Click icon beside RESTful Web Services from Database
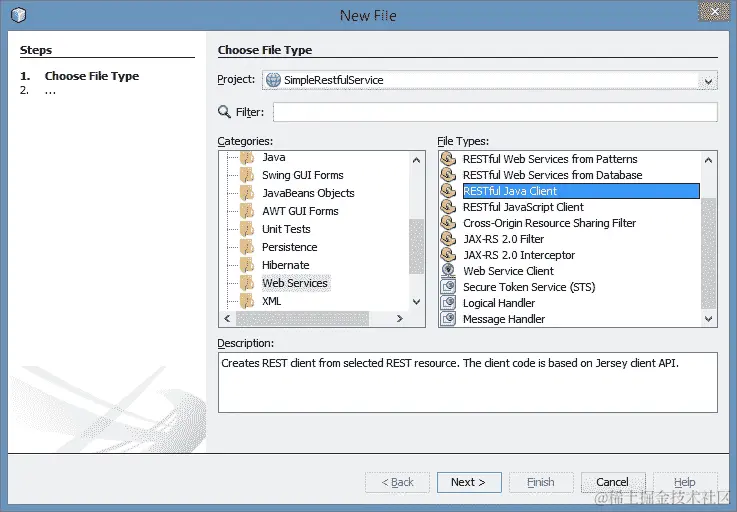 click(x=448, y=175)
